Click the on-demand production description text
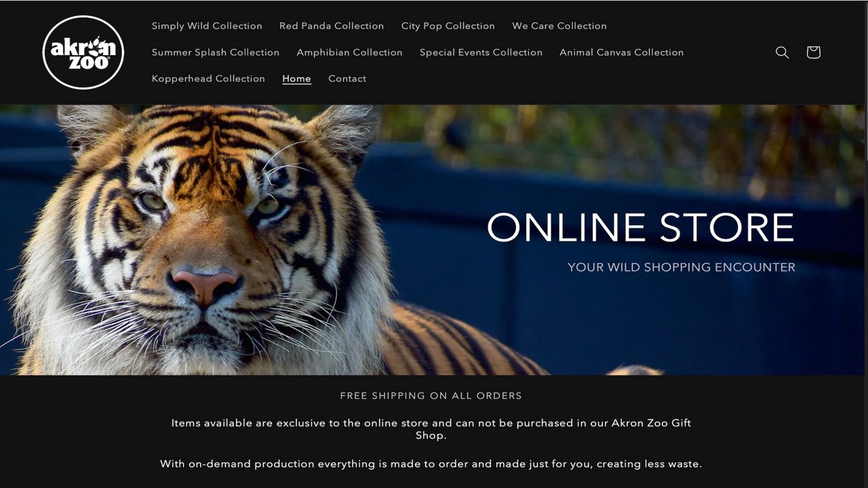This screenshot has height=488, width=868. (x=431, y=464)
